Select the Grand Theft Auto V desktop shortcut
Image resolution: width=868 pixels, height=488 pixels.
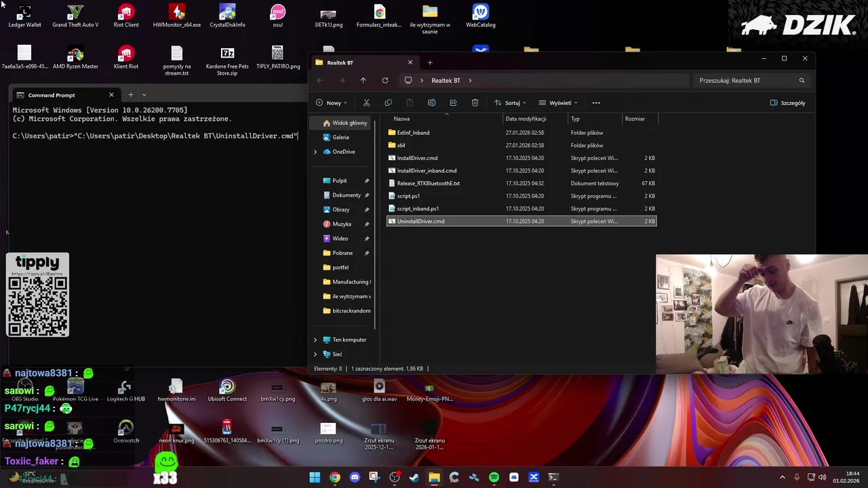coord(75,16)
